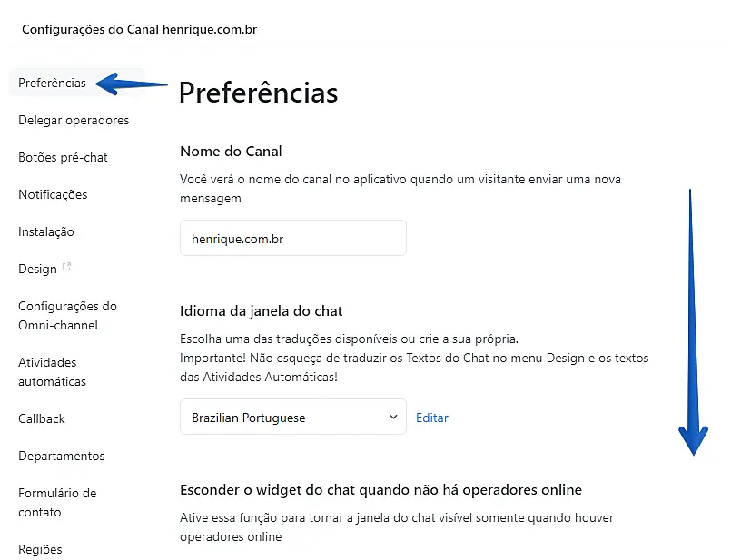
Task: Open the Instalação section
Action: tap(46, 231)
